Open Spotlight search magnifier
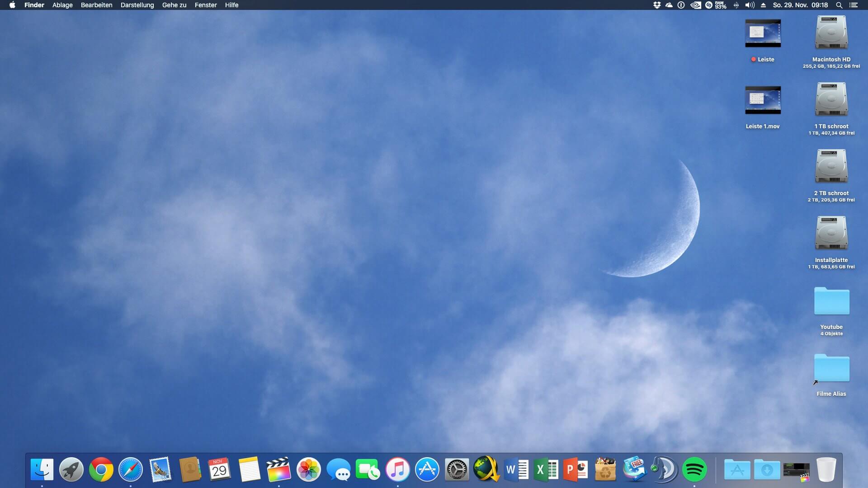The height and width of the screenshot is (488, 868). [x=839, y=5]
